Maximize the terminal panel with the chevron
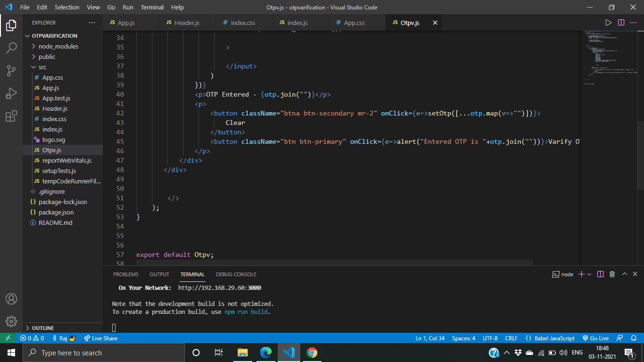This screenshot has height=362, width=644. pos(624,274)
